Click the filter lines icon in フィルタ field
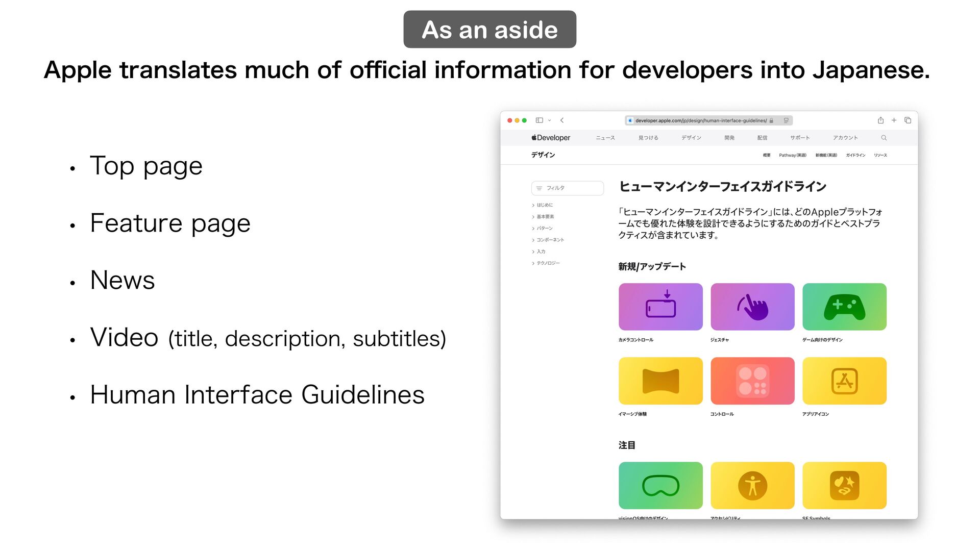 [x=539, y=188]
